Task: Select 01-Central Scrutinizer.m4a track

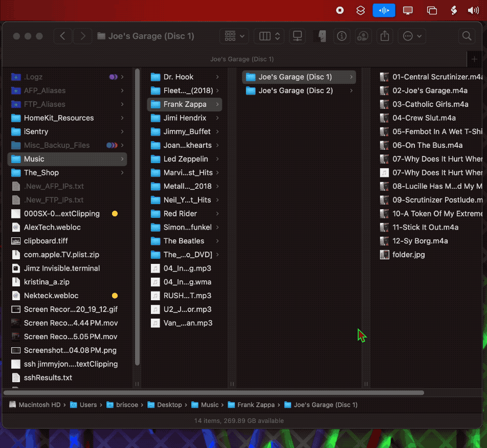Action: pos(431,77)
